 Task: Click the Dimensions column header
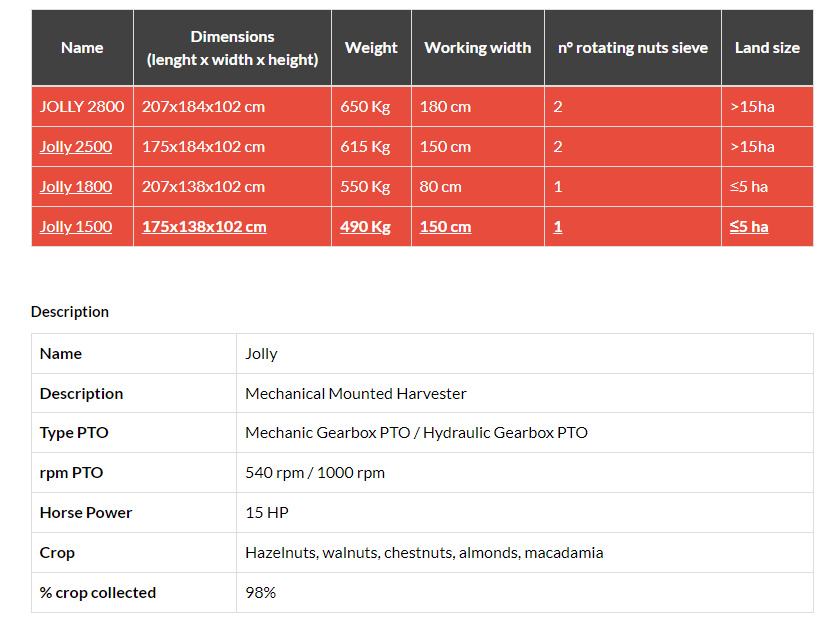tap(232, 48)
